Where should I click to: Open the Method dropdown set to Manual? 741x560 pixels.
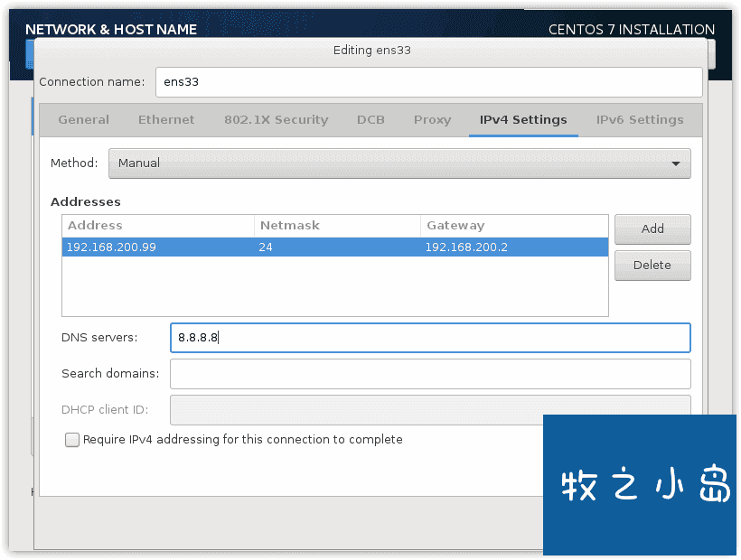pyautogui.click(x=399, y=163)
